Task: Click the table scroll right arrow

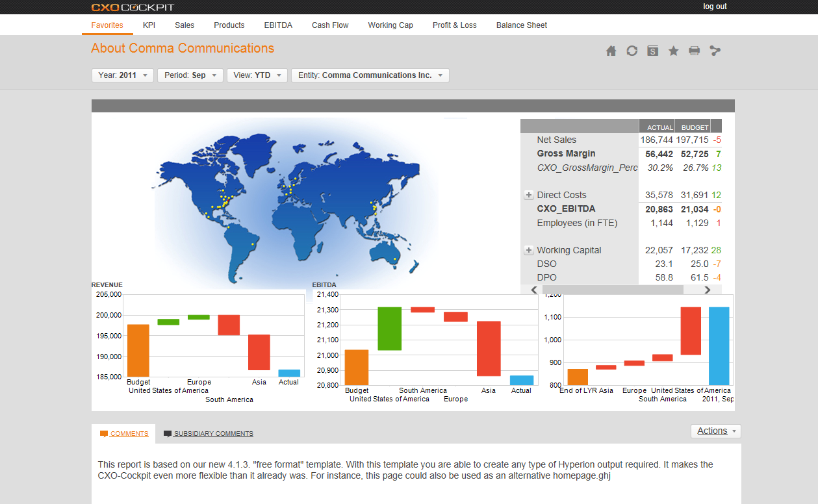Action: point(708,290)
